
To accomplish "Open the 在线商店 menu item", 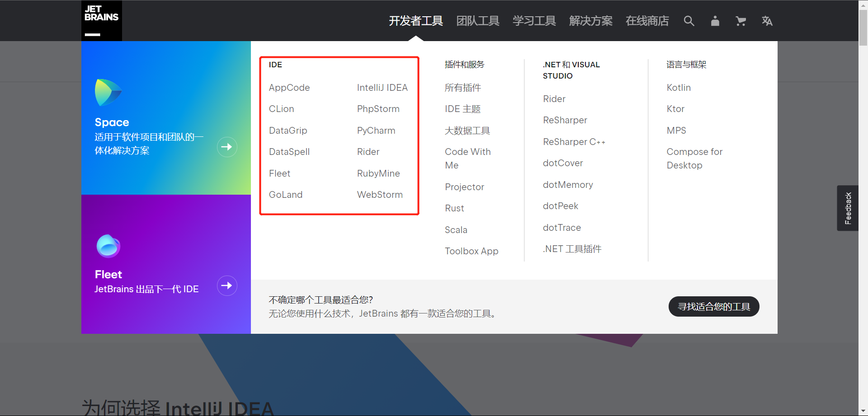I will (x=647, y=21).
